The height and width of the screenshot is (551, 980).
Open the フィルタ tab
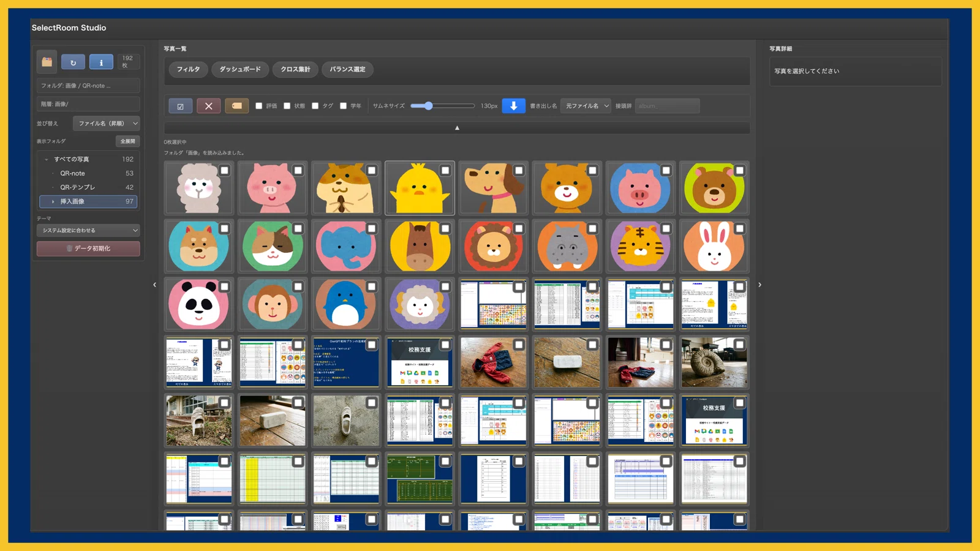click(x=188, y=69)
